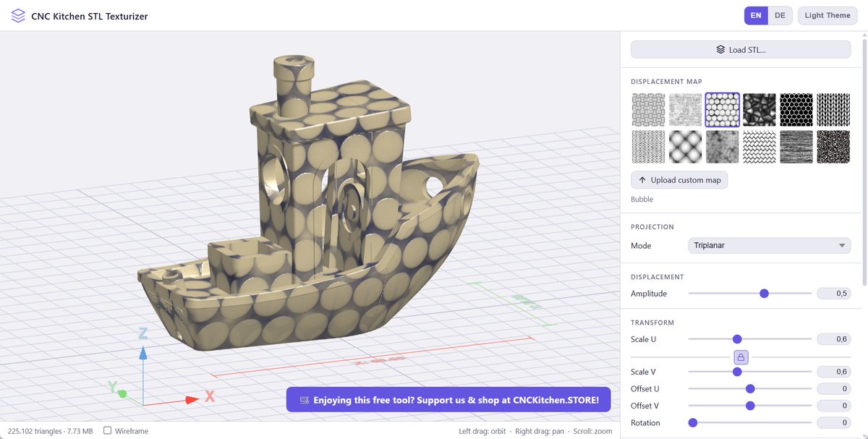Enable the Wireframe checkbox

pos(107,430)
